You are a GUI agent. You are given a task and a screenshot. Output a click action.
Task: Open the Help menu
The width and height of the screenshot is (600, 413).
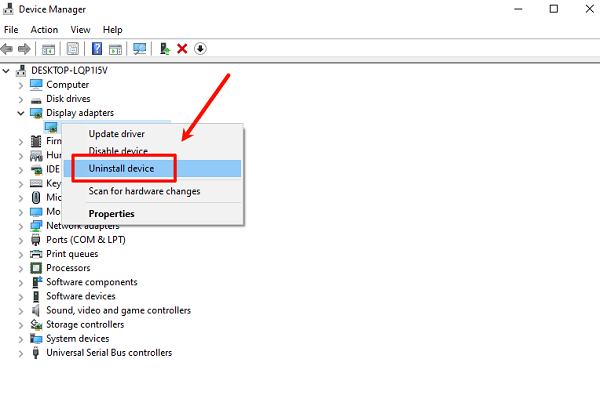point(112,29)
